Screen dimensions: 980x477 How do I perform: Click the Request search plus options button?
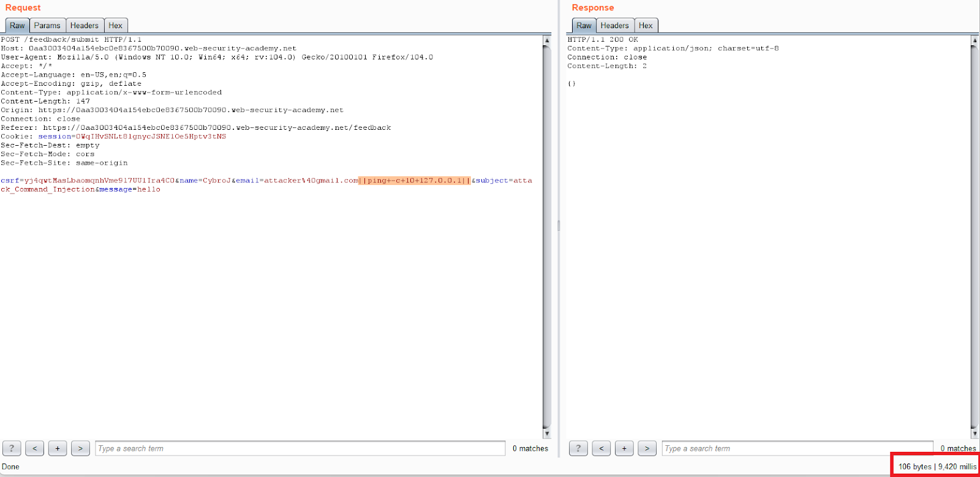point(58,448)
